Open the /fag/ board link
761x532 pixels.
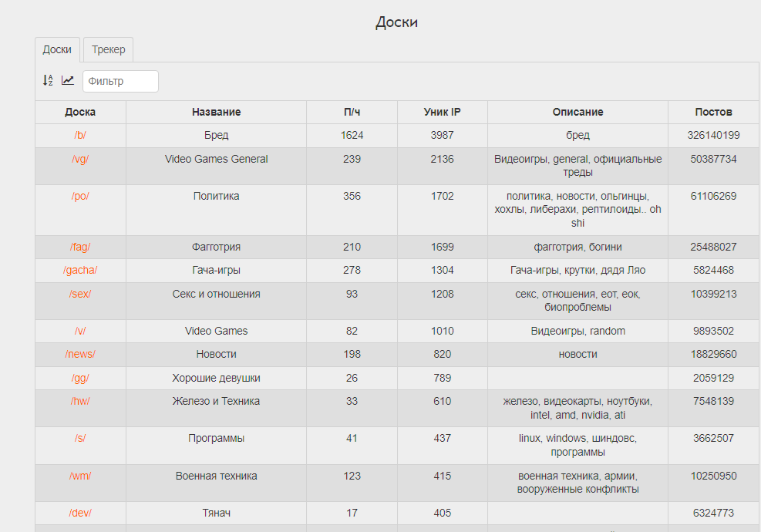[80, 247]
